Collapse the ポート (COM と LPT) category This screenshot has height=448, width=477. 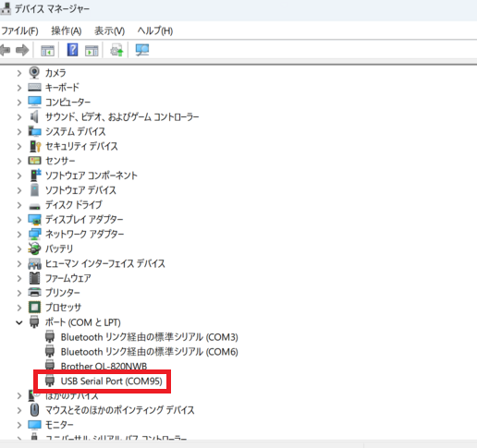19,322
